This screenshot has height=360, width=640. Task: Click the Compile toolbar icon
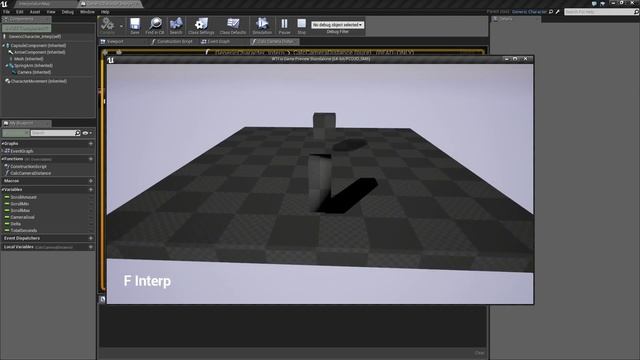tap(107, 25)
